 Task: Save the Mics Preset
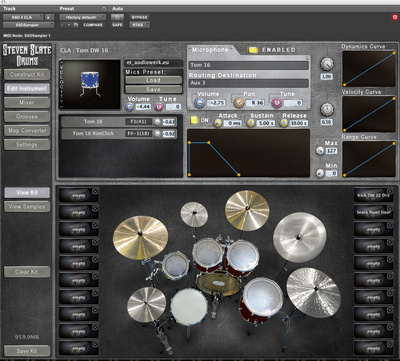(154, 89)
